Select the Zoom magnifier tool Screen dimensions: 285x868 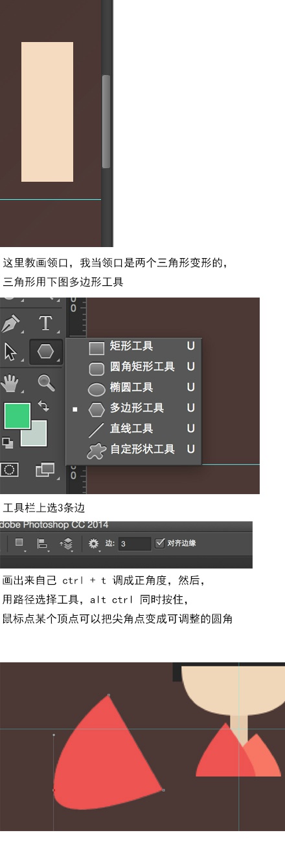point(45,382)
